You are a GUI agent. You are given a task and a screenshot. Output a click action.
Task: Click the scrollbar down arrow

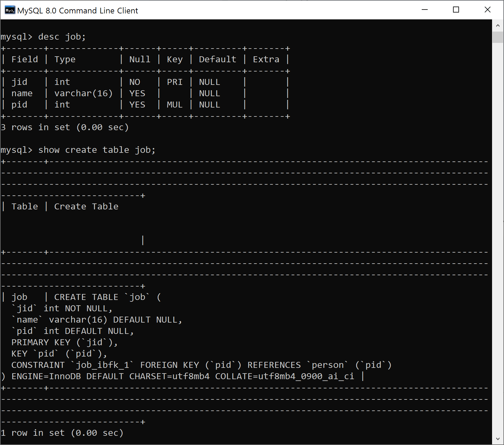tap(498, 439)
